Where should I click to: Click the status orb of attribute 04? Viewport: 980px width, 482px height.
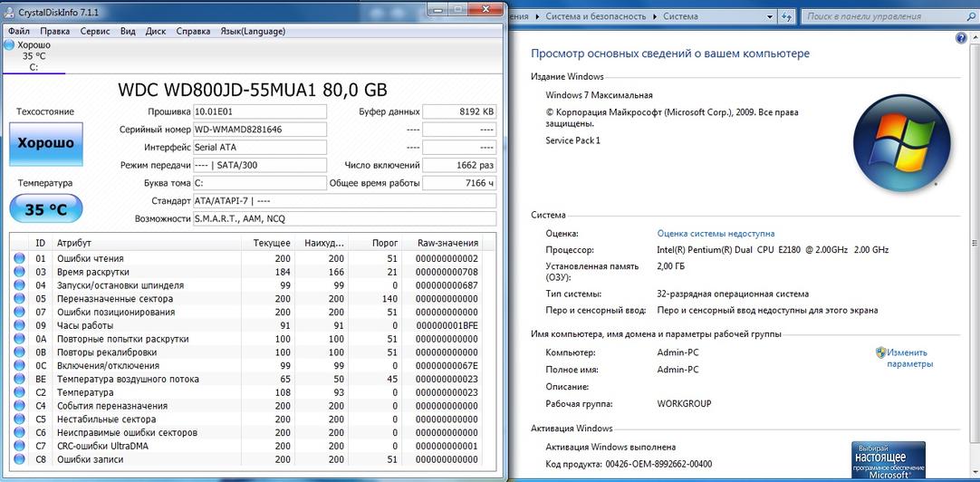19,285
